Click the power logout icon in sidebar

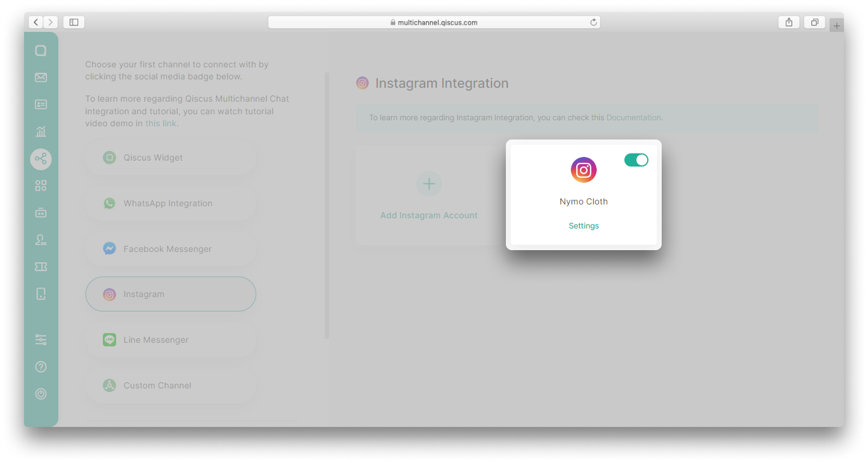pyautogui.click(x=41, y=394)
